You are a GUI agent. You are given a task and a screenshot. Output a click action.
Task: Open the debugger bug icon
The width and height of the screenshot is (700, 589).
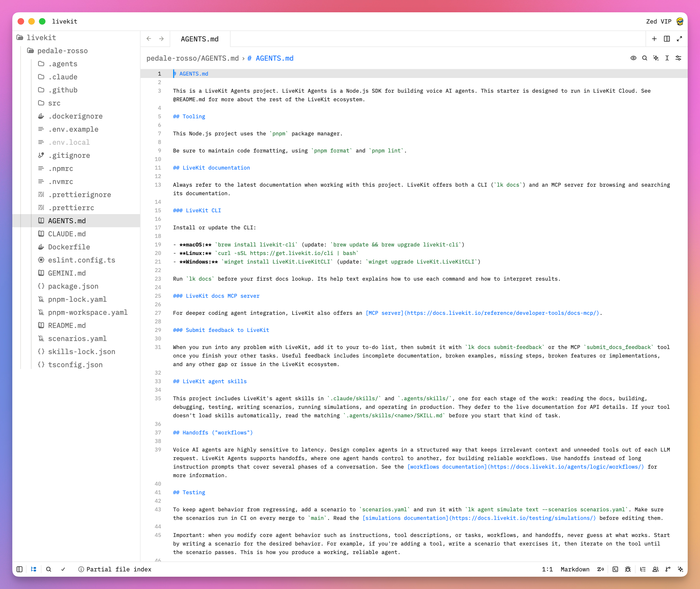[x=628, y=569]
